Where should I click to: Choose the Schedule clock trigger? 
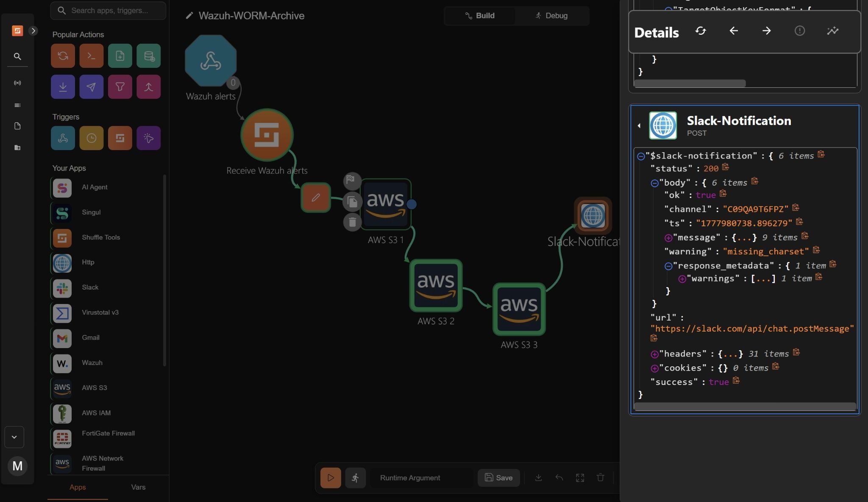click(x=92, y=138)
